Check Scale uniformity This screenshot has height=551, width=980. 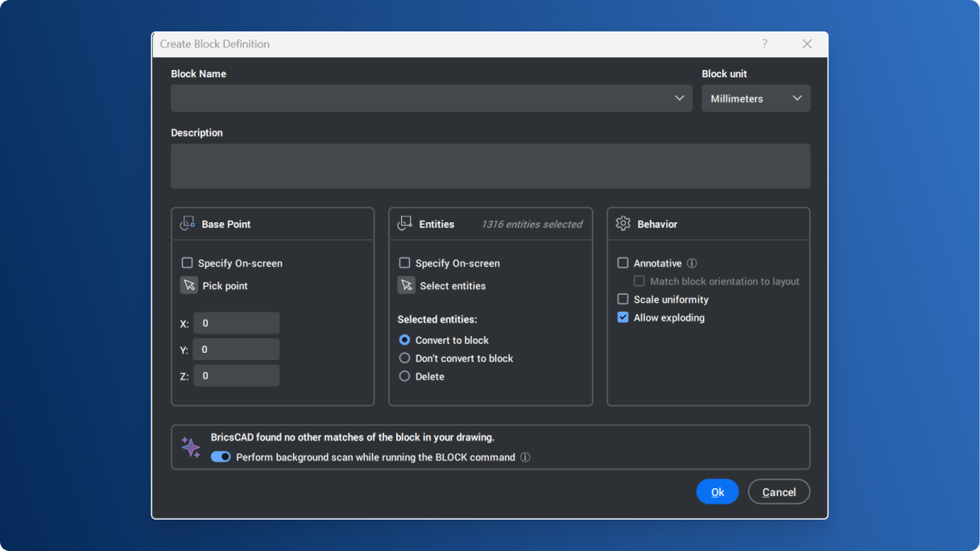coord(622,299)
